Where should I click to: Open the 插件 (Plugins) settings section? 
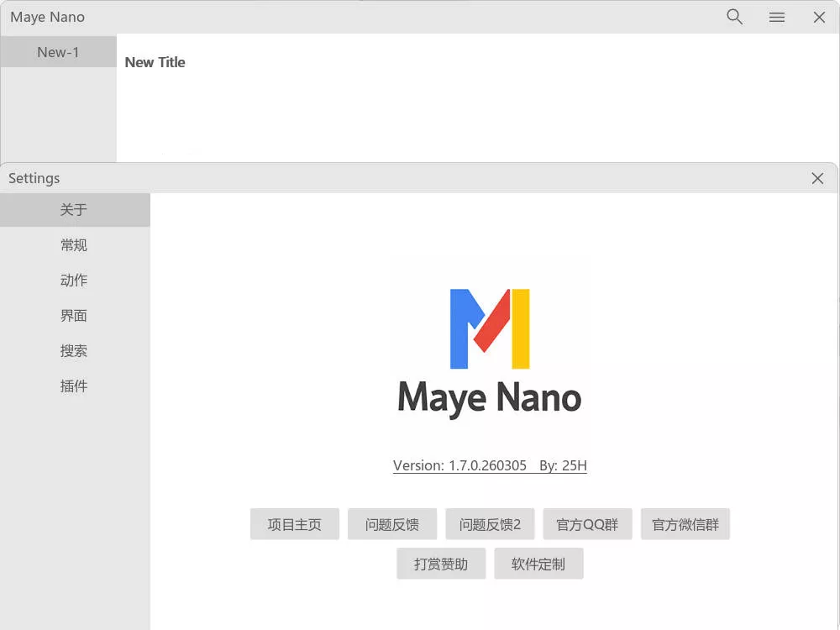tap(73, 386)
